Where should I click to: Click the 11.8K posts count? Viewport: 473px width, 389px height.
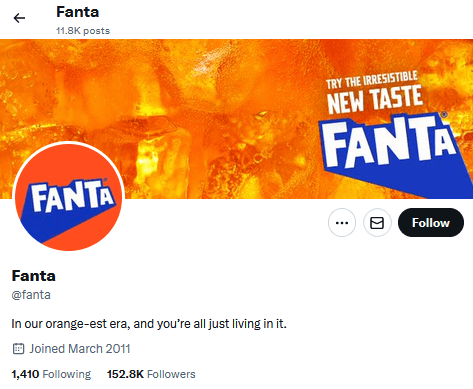click(83, 31)
